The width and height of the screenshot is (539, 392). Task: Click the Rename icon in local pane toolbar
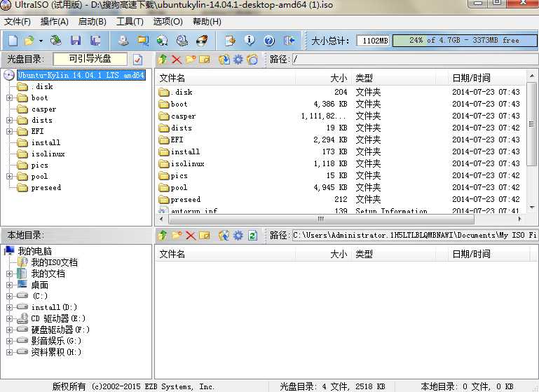pos(204,236)
